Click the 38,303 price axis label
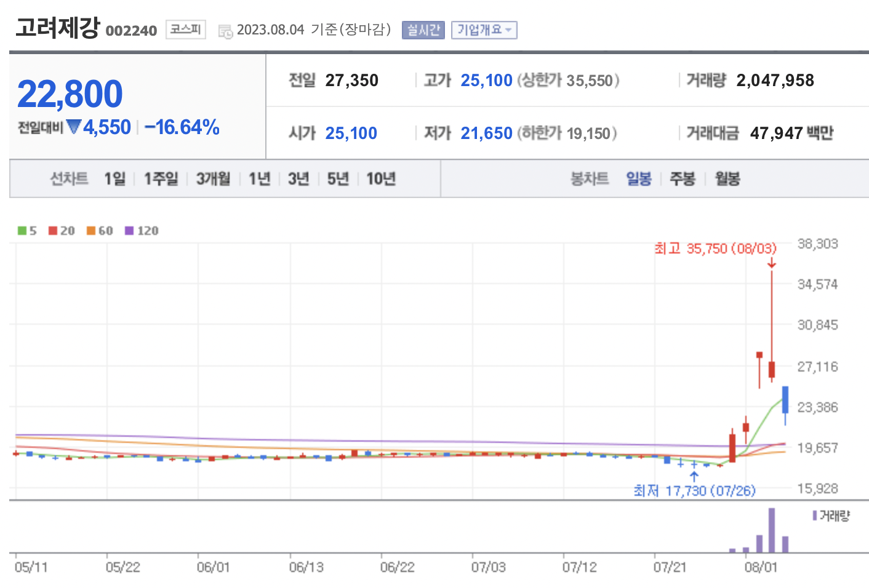The image size is (869, 588). (818, 244)
